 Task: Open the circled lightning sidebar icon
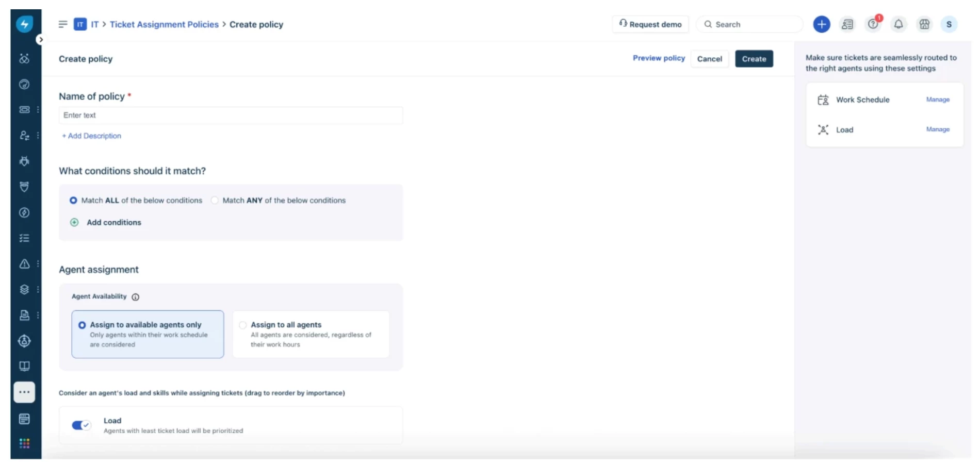[24, 212]
